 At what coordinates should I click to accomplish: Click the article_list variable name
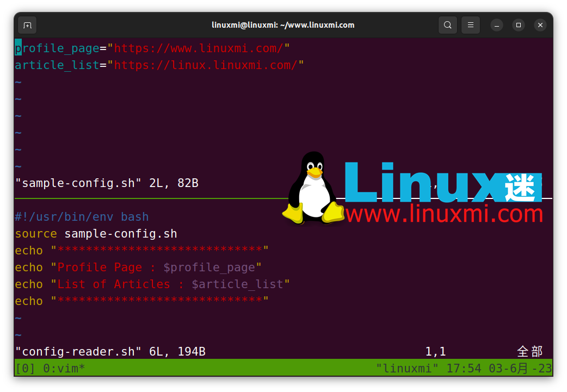57,65
